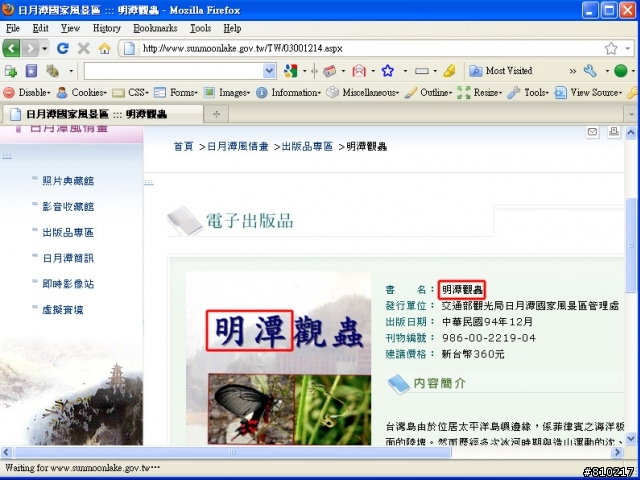Expand the Google toolbar search dropdown
This screenshot has height=480, width=640.
pyautogui.click(x=269, y=71)
